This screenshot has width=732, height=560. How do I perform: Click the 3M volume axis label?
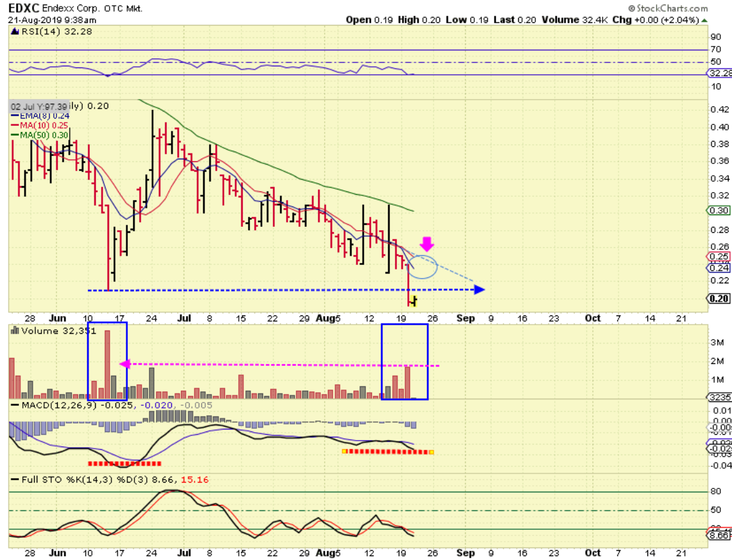click(x=717, y=342)
